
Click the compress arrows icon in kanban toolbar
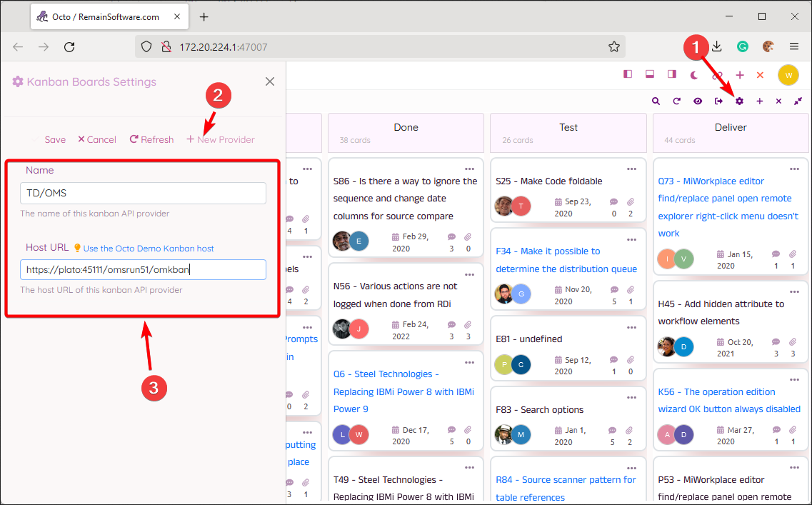pyautogui.click(x=798, y=101)
